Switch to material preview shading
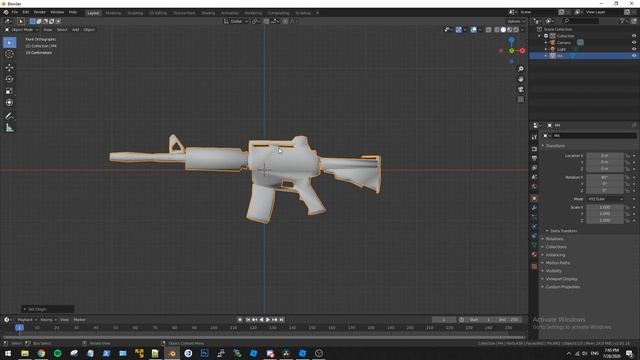640x360 pixels. pyautogui.click(x=510, y=30)
